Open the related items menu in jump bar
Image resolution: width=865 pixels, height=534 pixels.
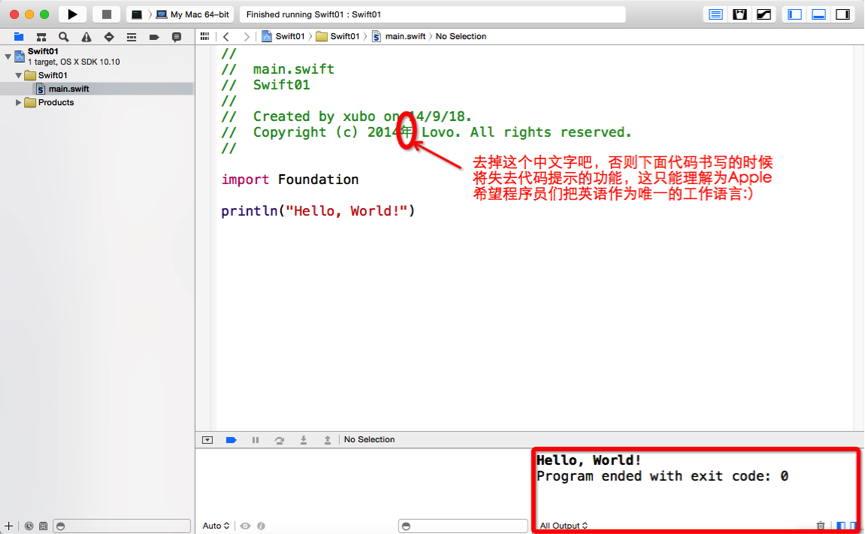[205, 36]
